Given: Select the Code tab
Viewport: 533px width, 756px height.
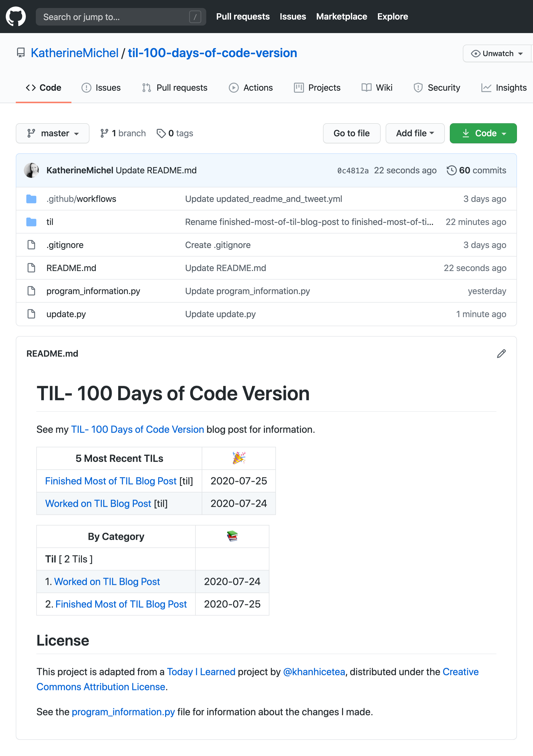Looking at the screenshot, I should pos(44,88).
